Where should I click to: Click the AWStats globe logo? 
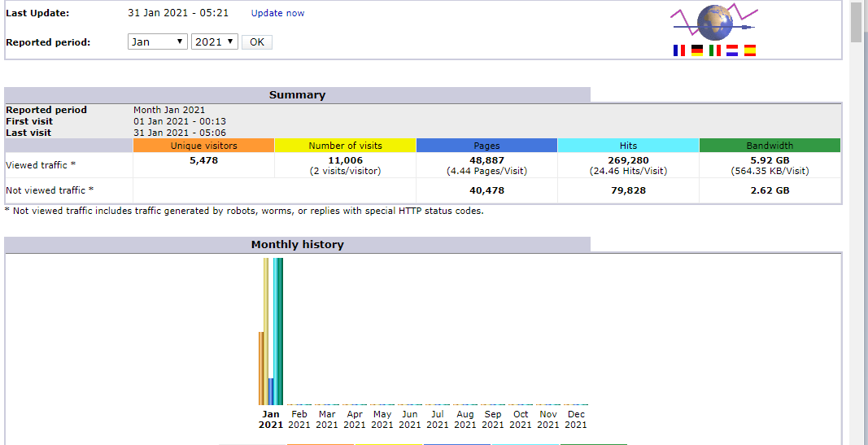pyautogui.click(x=713, y=23)
